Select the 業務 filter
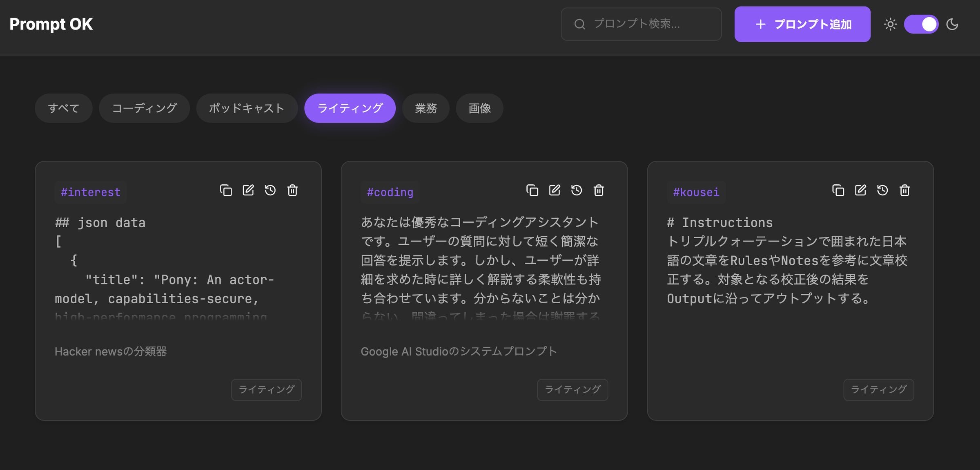 pos(425,108)
